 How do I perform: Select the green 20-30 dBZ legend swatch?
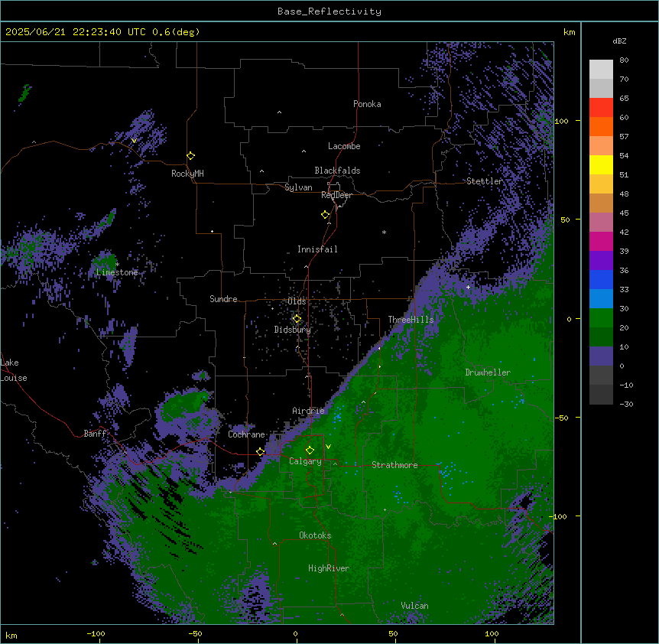[x=601, y=318]
